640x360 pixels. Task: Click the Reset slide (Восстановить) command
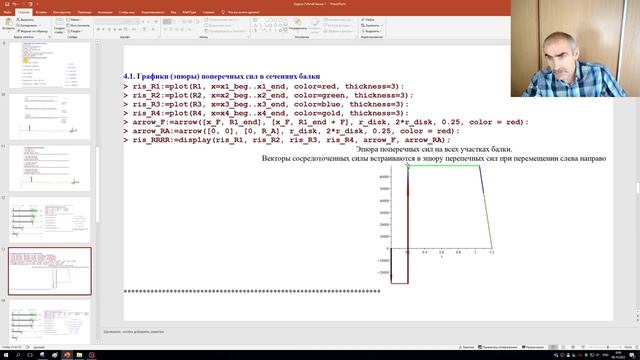tap(78, 25)
